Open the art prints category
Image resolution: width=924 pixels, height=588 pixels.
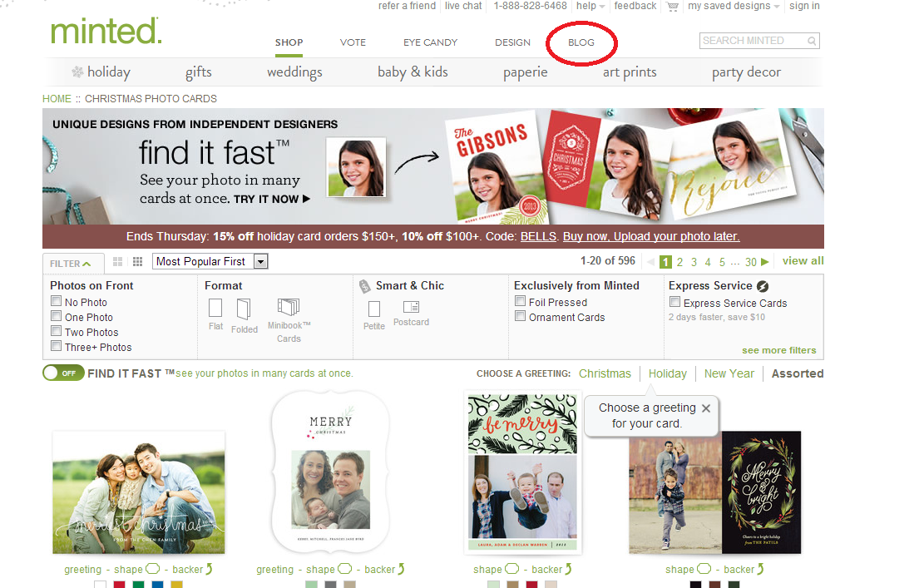click(630, 72)
